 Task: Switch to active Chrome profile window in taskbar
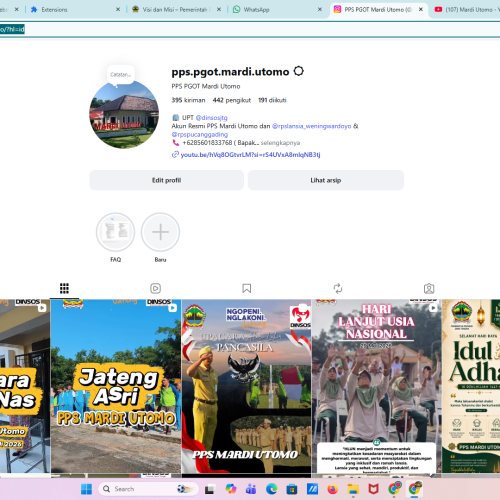415,488
